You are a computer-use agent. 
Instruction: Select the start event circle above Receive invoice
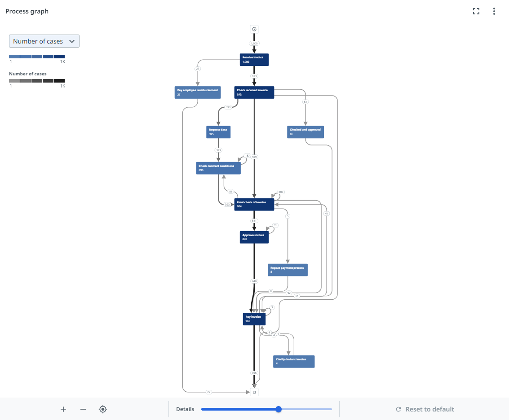click(254, 29)
